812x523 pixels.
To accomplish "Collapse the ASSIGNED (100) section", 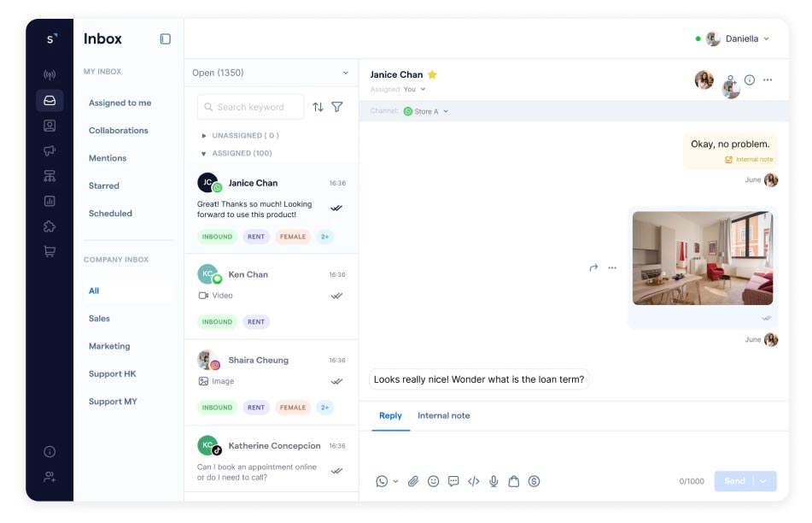I will 203,154.
